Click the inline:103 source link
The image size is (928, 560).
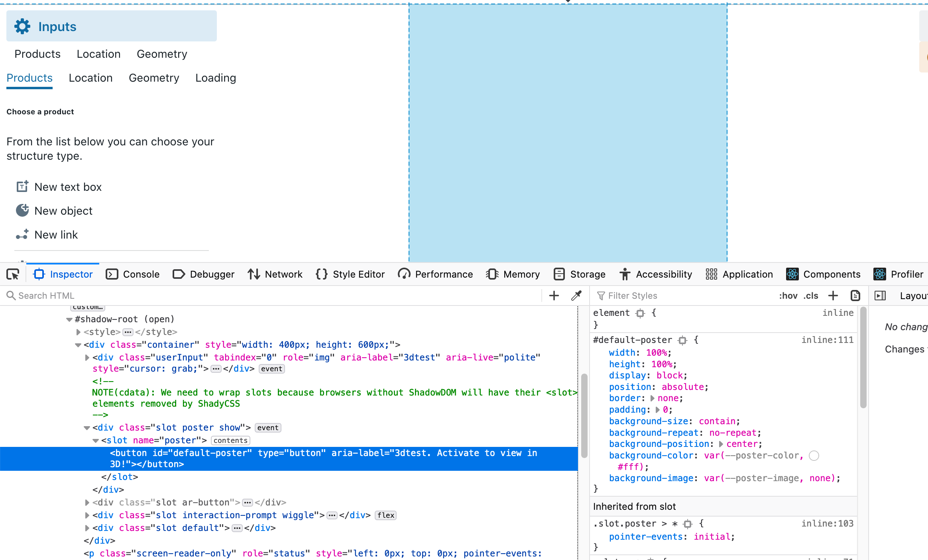[827, 523]
